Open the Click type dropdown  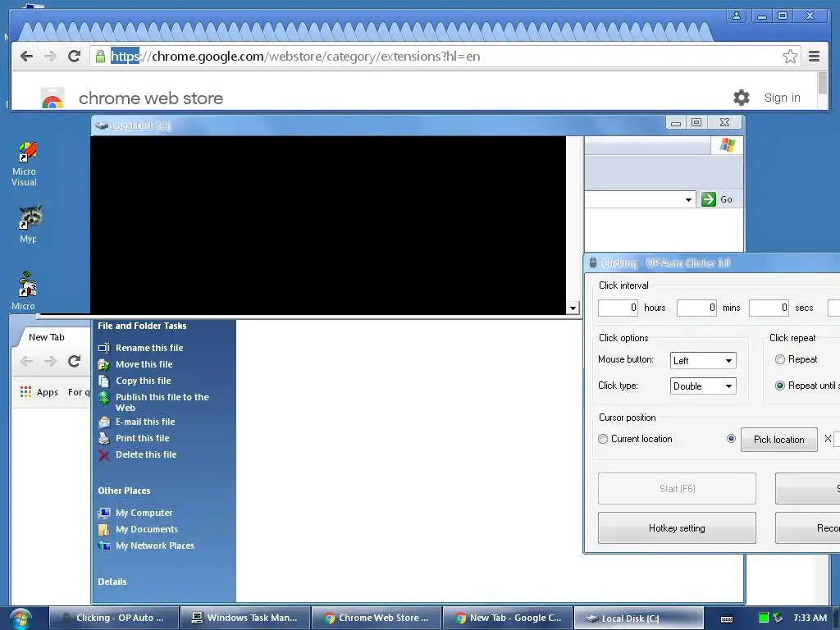coord(703,386)
